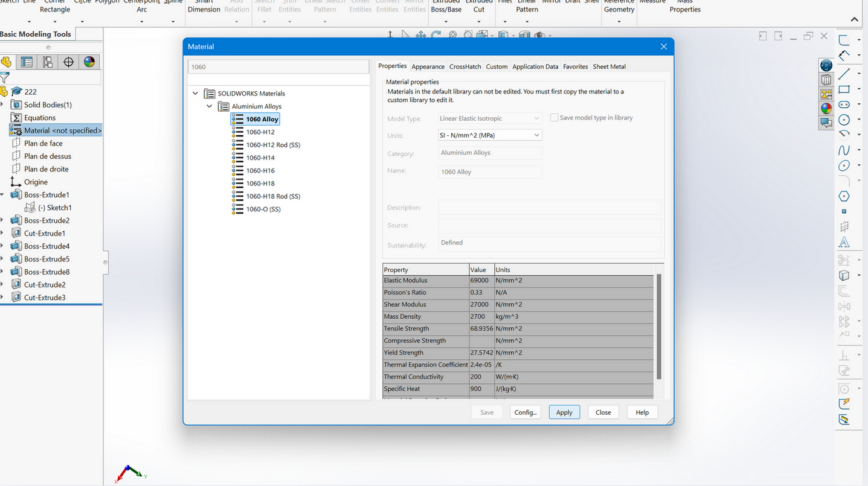Expand the Boss-Extrude2 feature node
Viewport: 868px width, 486px height.
[x=2, y=220]
